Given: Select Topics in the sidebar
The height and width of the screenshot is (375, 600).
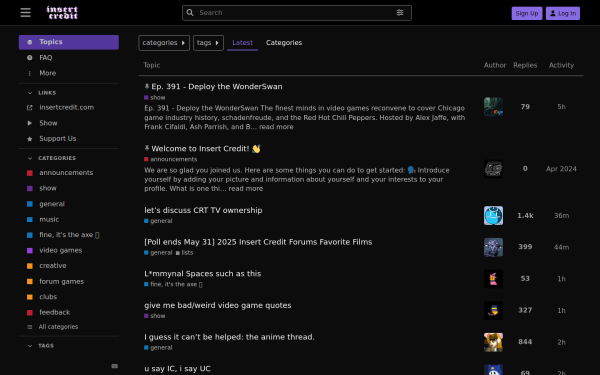Looking at the screenshot, I should (x=68, y=42).
